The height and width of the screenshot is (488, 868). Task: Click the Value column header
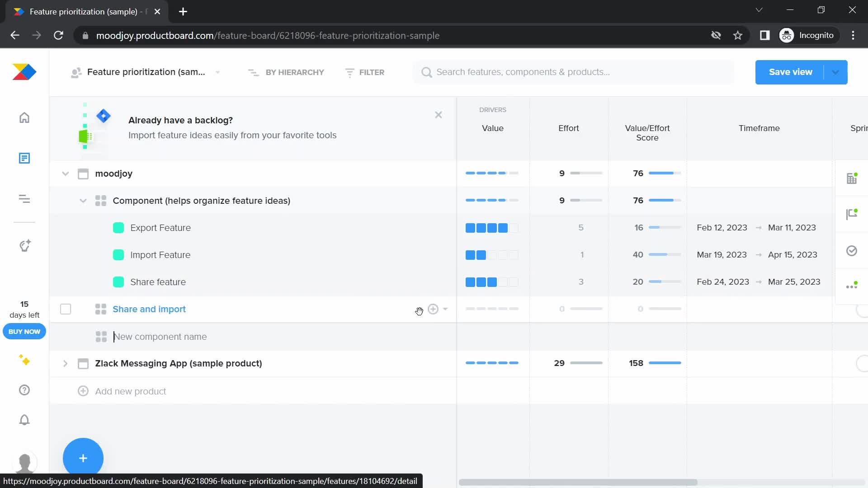click(x=493, y=128)
